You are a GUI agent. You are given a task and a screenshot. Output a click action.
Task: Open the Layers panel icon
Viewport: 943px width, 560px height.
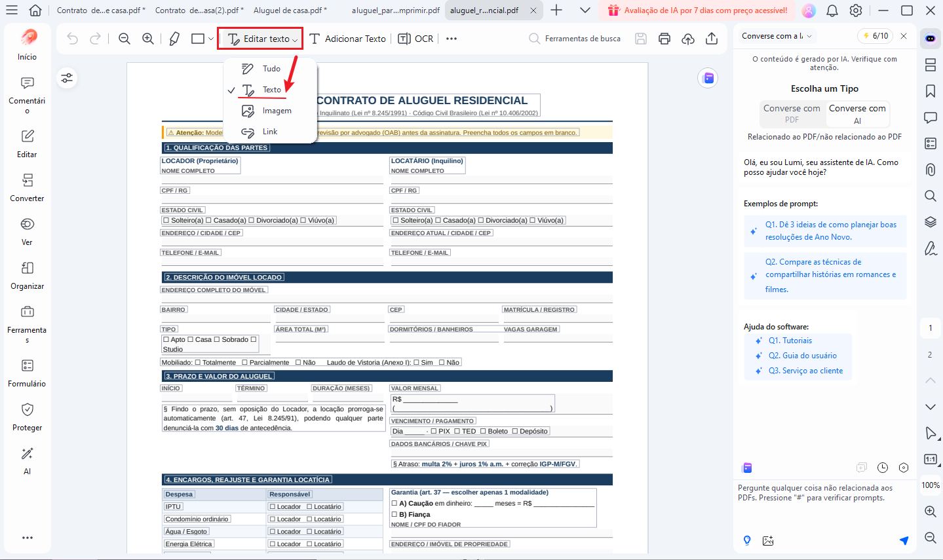930,222
